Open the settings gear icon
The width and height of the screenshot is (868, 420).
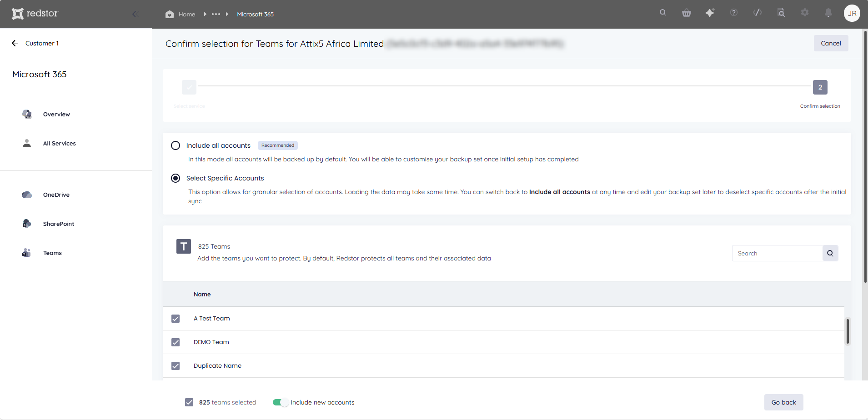click(805, 13)
